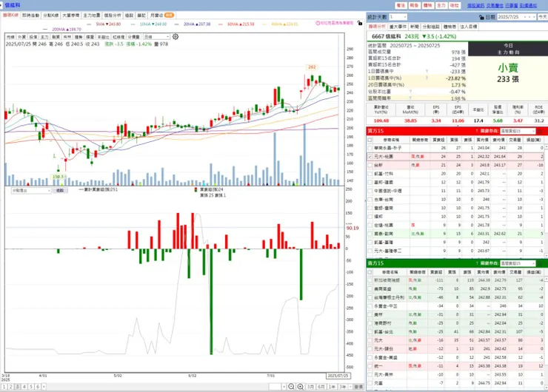
Task: Open 統計天數 dropdown showing 1
Action: (398, 17)
